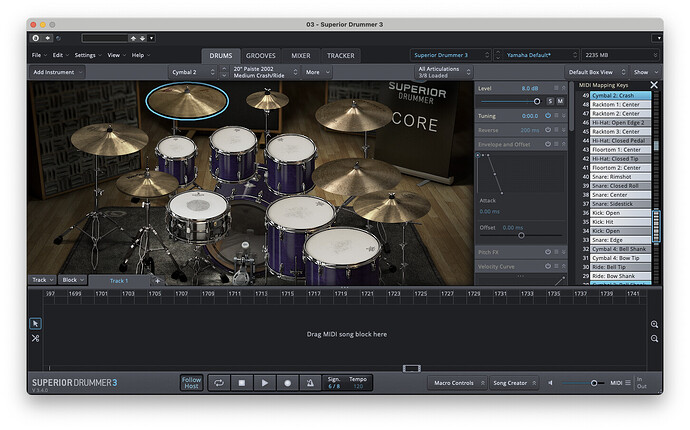The image size is (690, 430).
Task: Open the Edit menu
Action: coord(60,55)
